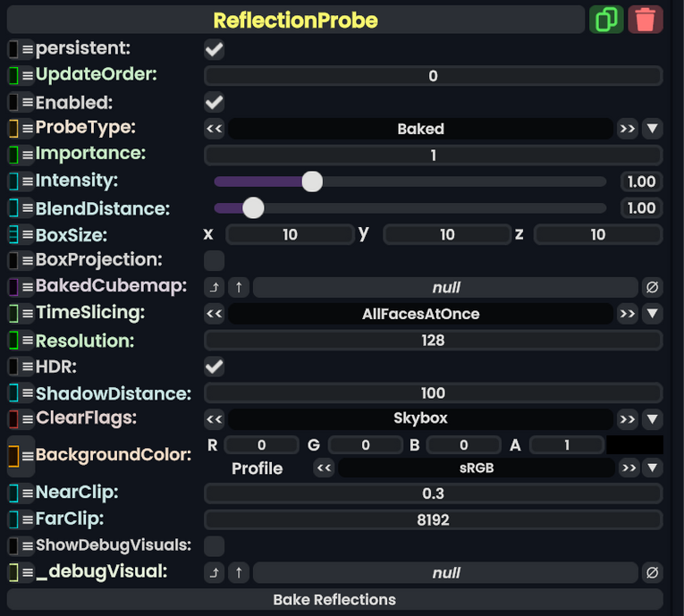Click the up arrow beside BakedCubemap
The height and width of the screenshot is (616, 684).
(239, 287)
